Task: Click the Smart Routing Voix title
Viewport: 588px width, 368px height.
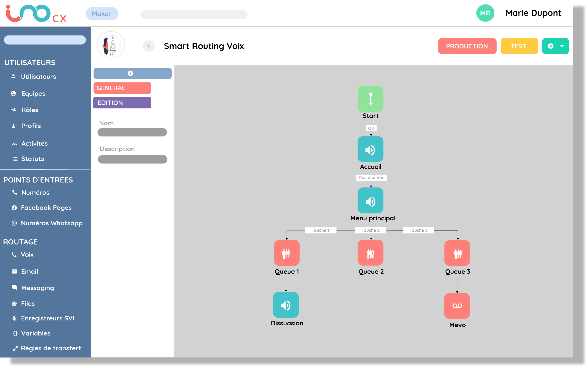Action: click(x=204, y=46)
